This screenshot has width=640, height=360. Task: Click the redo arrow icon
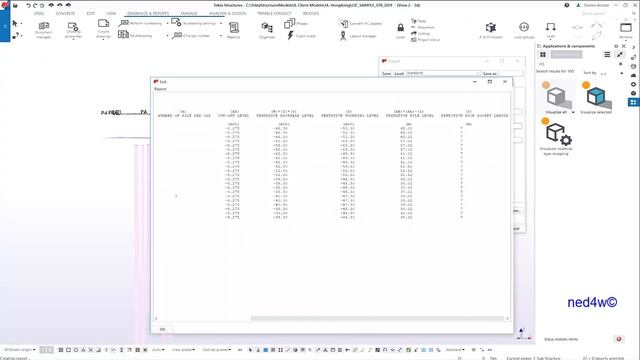35,5
